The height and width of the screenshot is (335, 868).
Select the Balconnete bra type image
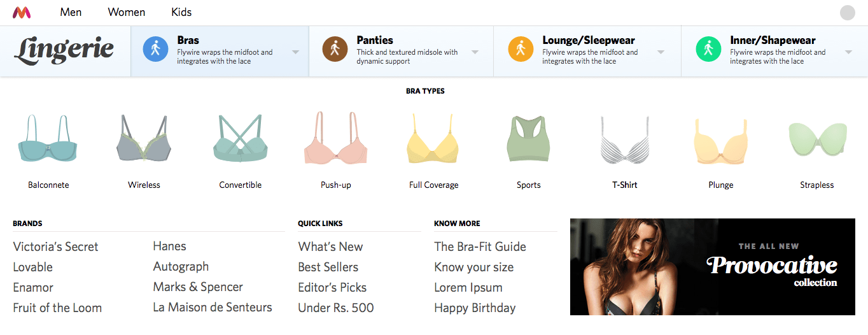(48, 140)
